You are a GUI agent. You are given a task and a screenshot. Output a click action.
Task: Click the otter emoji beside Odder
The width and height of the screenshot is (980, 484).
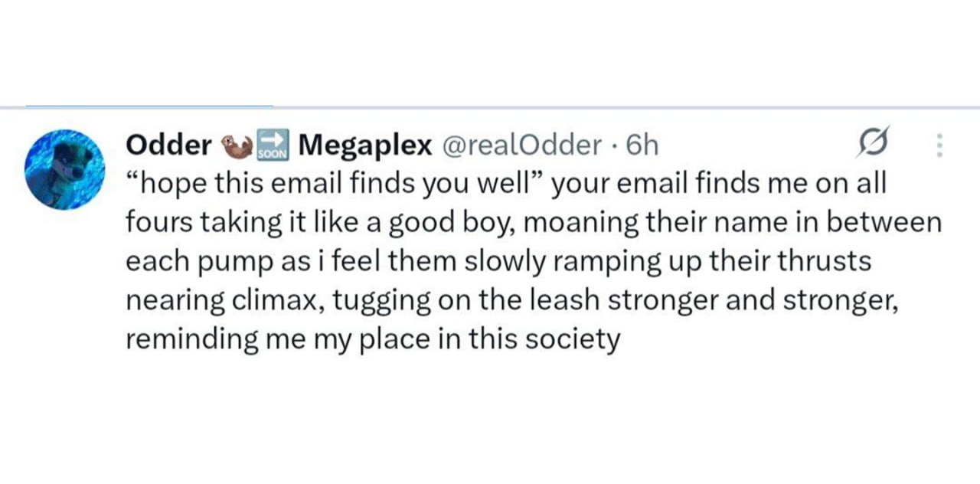tap(236, 146)
